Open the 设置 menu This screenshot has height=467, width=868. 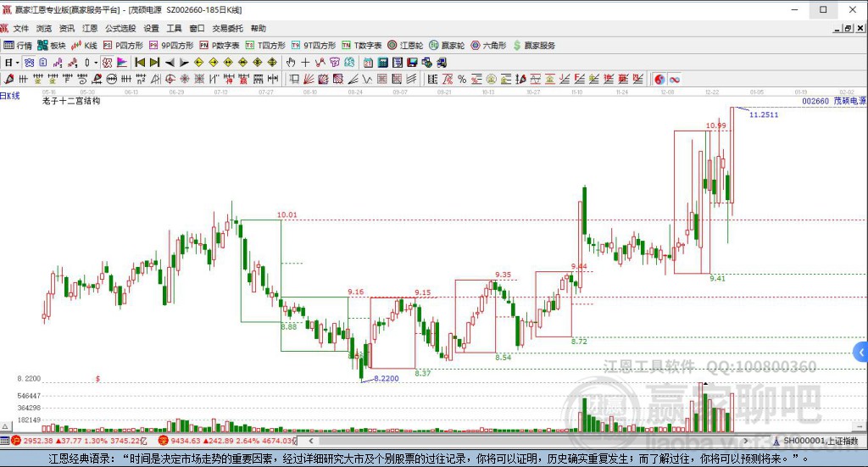tap(151, 28)
